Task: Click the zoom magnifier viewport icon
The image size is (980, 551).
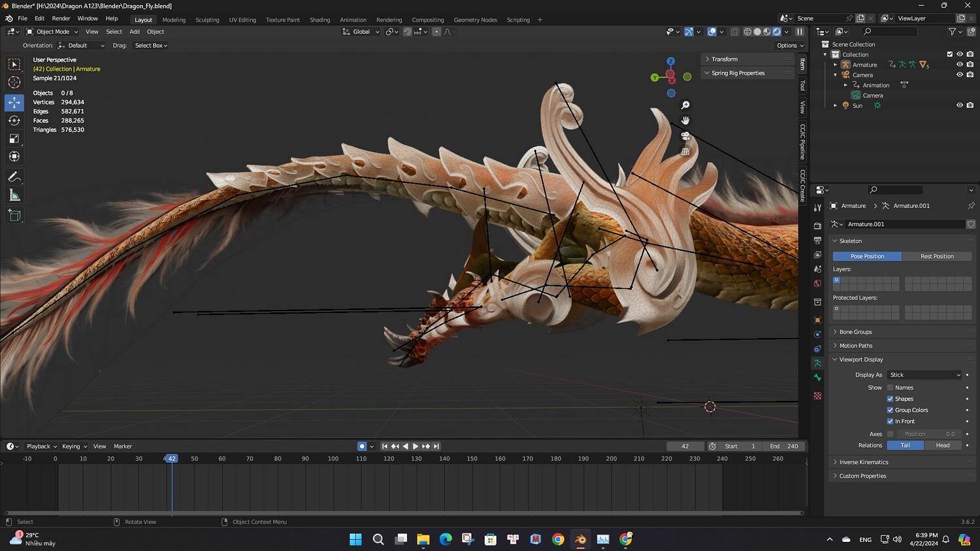Action: (685, 105)
